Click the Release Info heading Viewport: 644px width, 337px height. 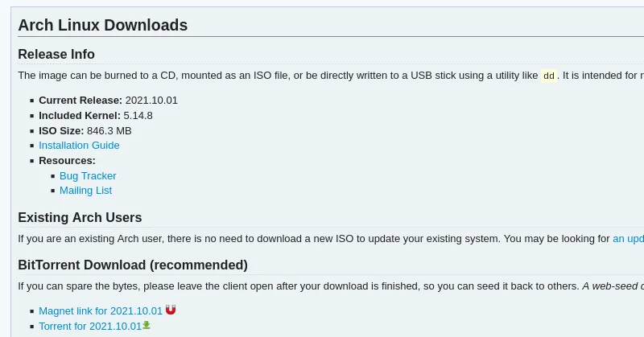coord(56,55)
